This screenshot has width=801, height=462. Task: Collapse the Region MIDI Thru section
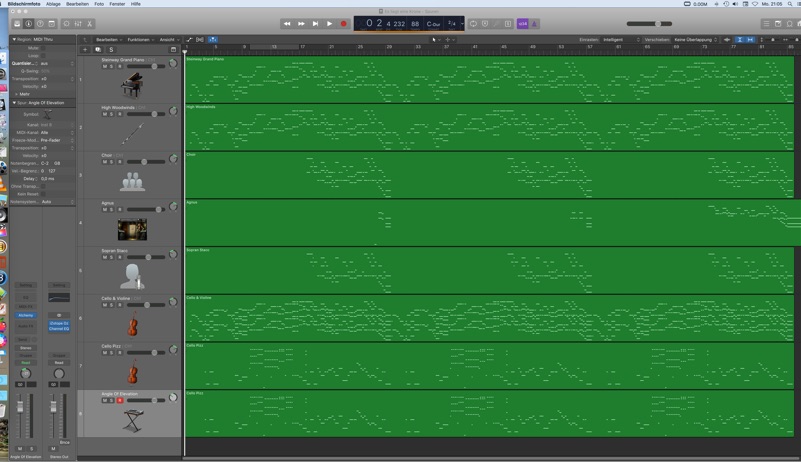[x=14, y=39]
